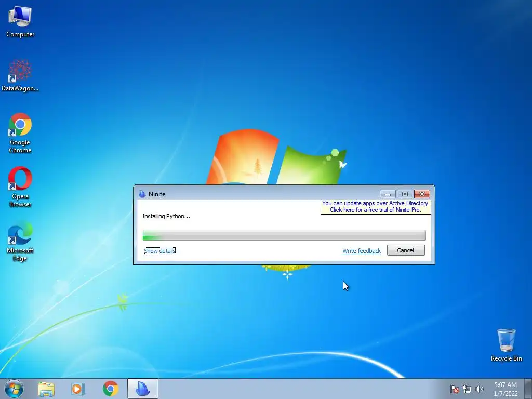Select the Recycle Bin icon

point(506,345)
